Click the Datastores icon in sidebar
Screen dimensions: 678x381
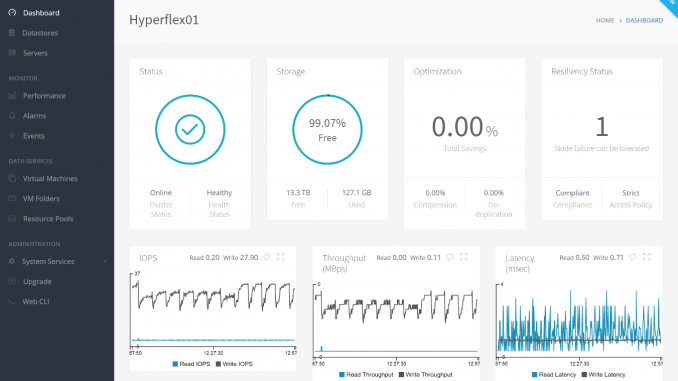pos(12,32)
